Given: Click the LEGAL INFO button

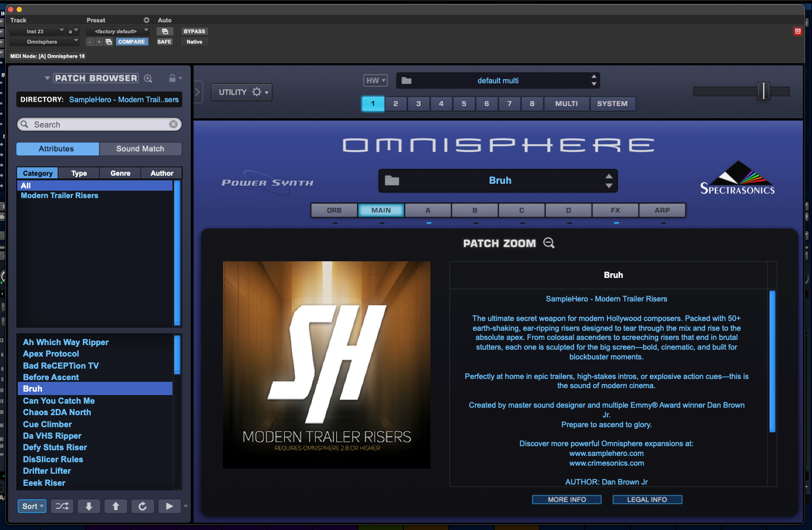Looking at the screenshot, I should pos(647,500).
